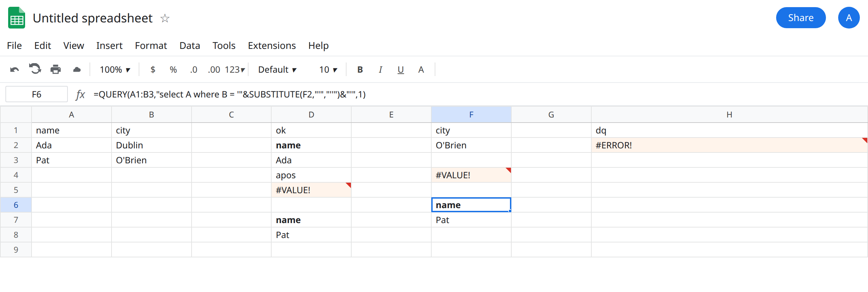868x292 pixels.
Task: Toggle italic formatting
Action: tap(380, 70)
